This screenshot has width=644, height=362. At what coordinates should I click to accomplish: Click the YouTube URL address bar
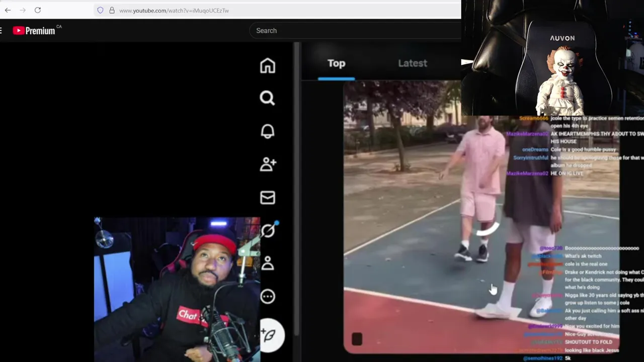(277, 10)
